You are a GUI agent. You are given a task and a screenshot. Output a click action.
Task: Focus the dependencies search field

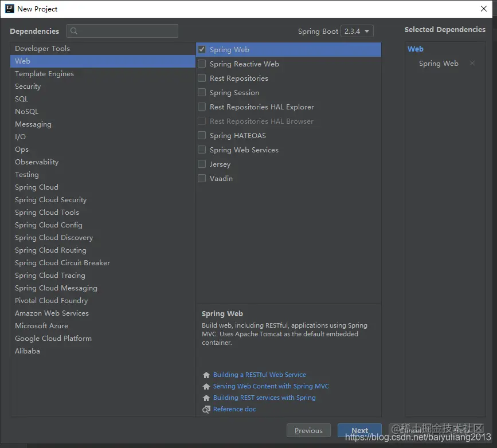tap(122, 31)
